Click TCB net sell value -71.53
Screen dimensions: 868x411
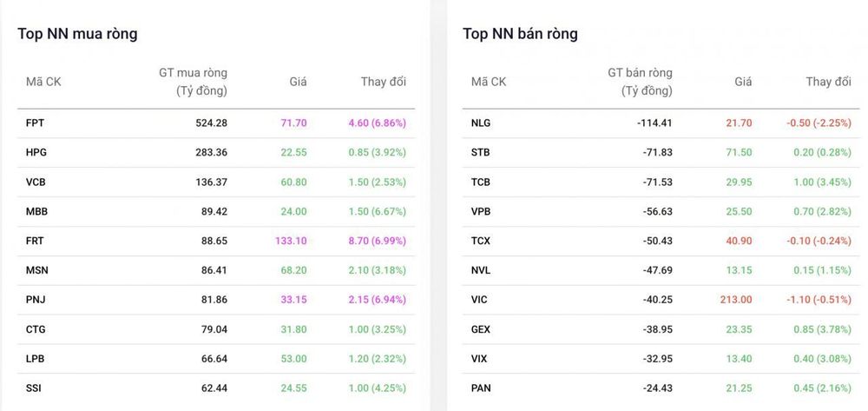point(658,182)
